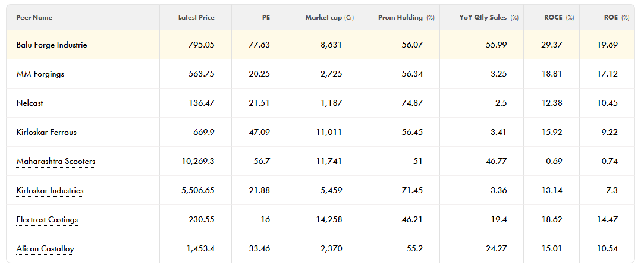644x271 pixels.
Task: Select Kirloskar Ferrous latest price 669.9
Action: tap(204, 132)
